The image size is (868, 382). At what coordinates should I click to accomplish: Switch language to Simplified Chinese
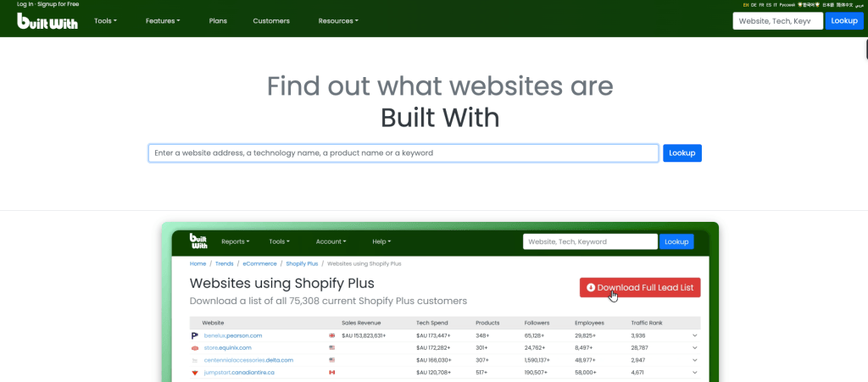click(845, 5)
